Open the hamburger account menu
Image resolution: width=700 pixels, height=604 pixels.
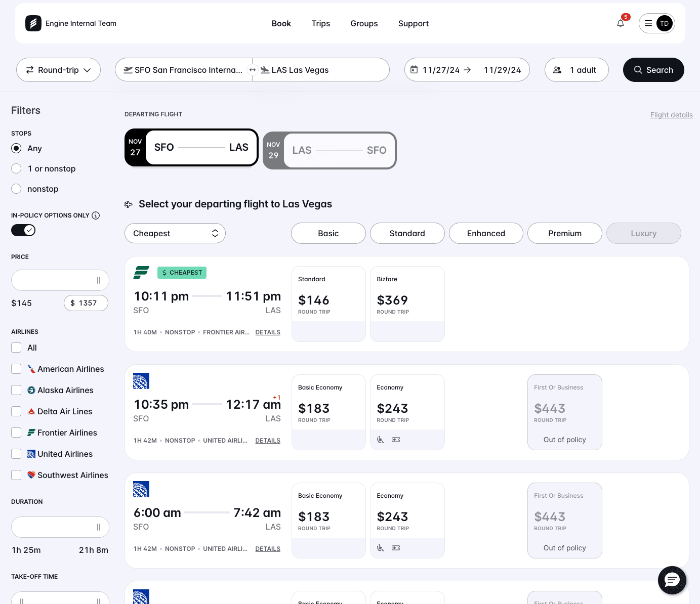[648, 23]
